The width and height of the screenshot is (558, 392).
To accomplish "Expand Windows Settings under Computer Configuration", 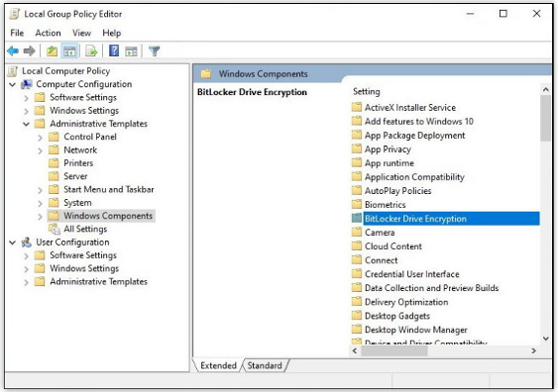I will [x=26, y=111].
